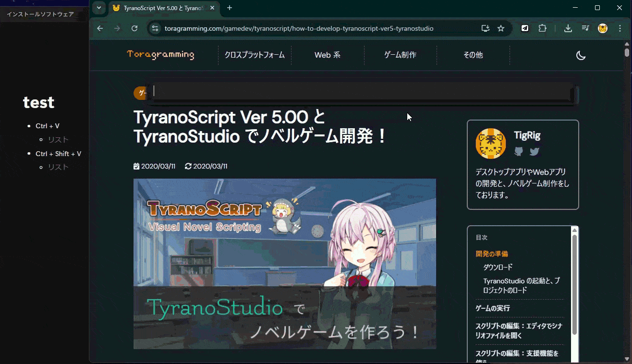
Task: Click the 目次 heading label
Action: tap(482, 237)
